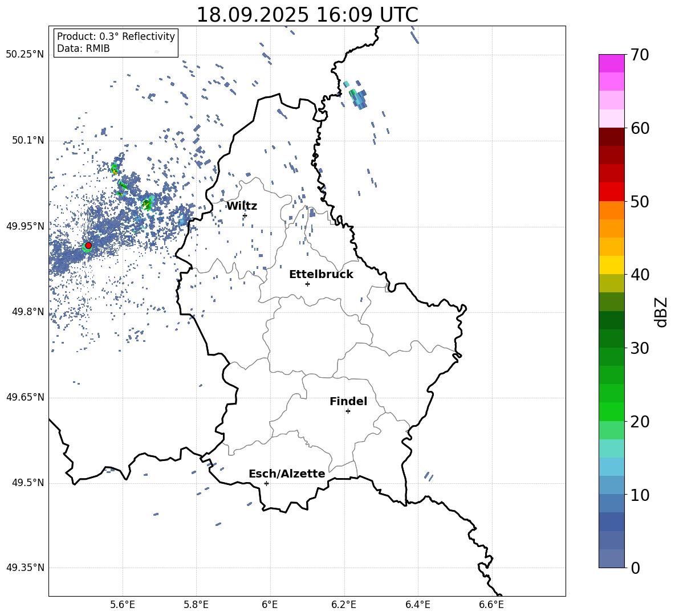Click the dark green colorbar segment just above 30
The height and width of the screenshot is (616, 675).
pyautogui.click(x=612, y=338)
